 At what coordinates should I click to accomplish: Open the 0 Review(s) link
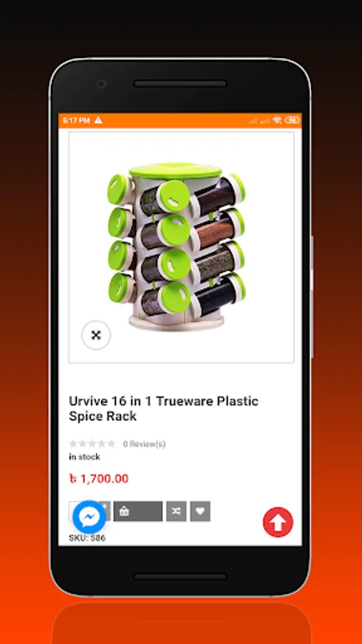[144, 444]
